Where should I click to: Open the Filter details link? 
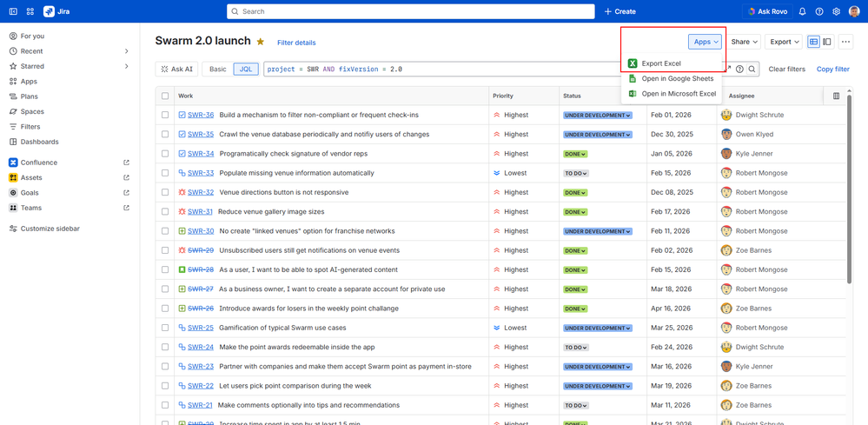pos(296,43)
